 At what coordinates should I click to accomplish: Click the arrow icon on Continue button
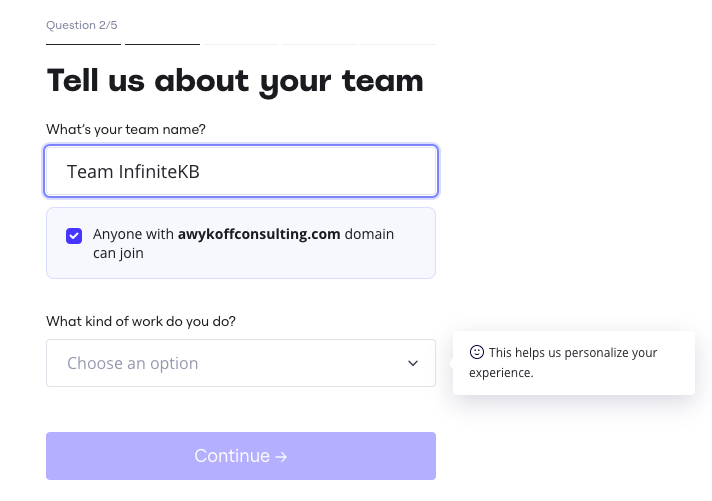[x=281, y=457]
